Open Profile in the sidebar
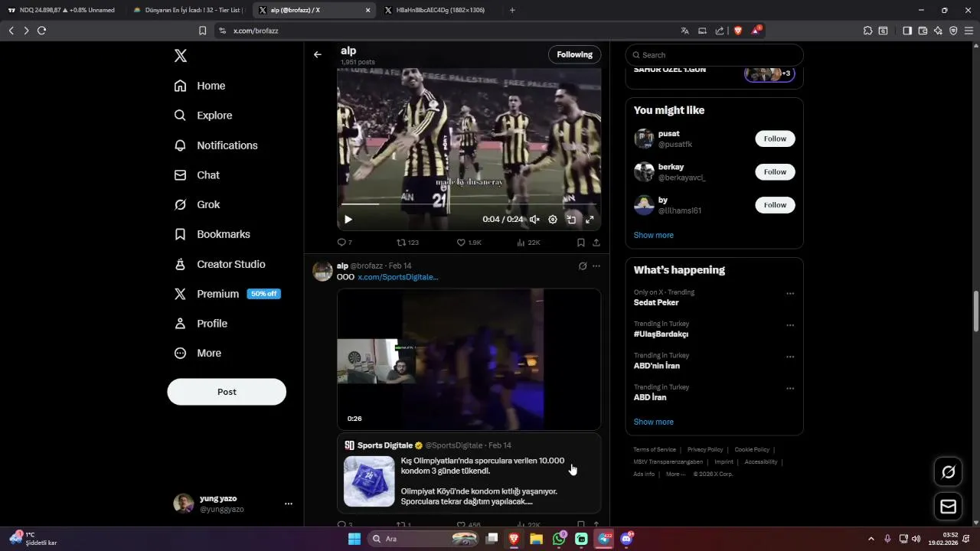Screen dimensions: 980x551 (x=201, y=324)
